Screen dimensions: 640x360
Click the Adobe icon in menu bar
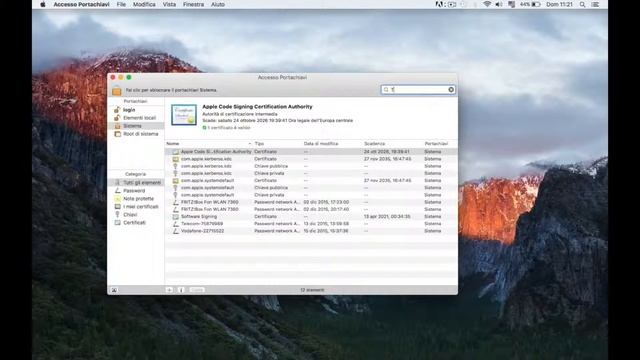point(439,4)
